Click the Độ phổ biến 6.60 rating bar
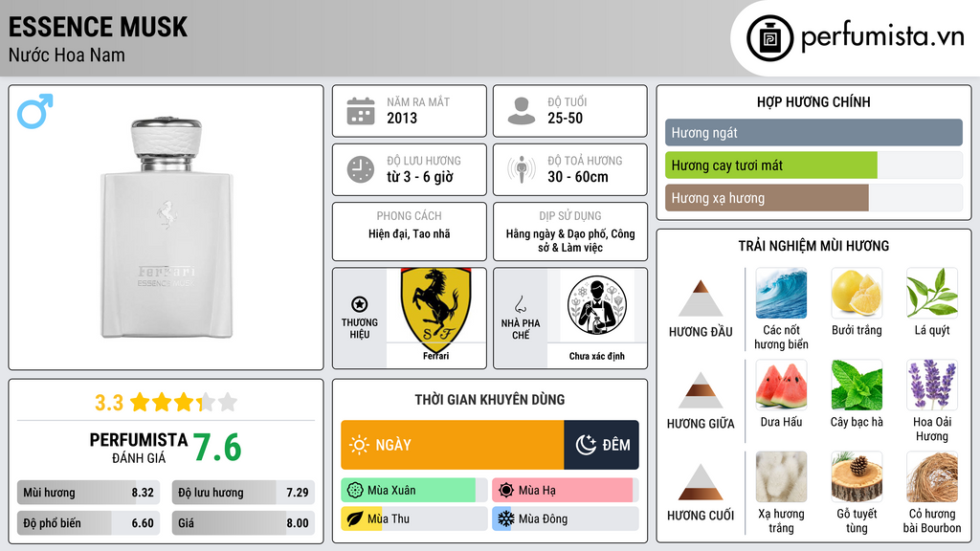This screenshot has height=551, width=980. click(x=88, y=523)
